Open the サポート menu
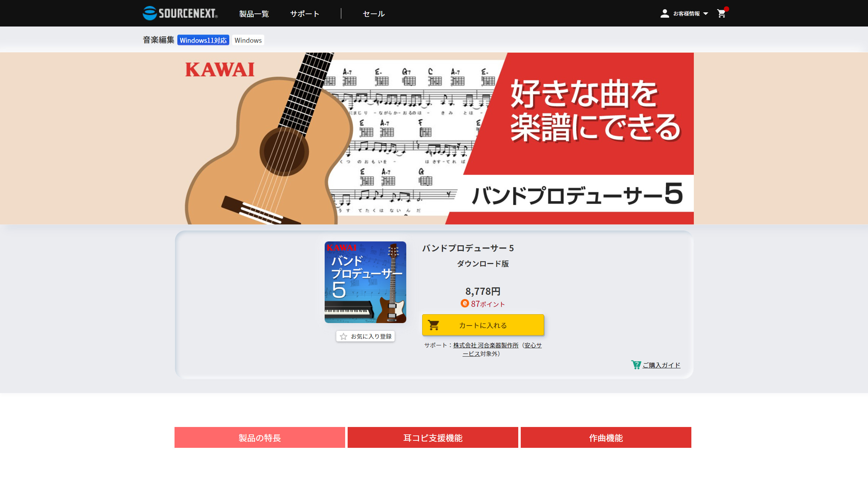Screen dimensions: 868x480 click(x=305, y=14)
